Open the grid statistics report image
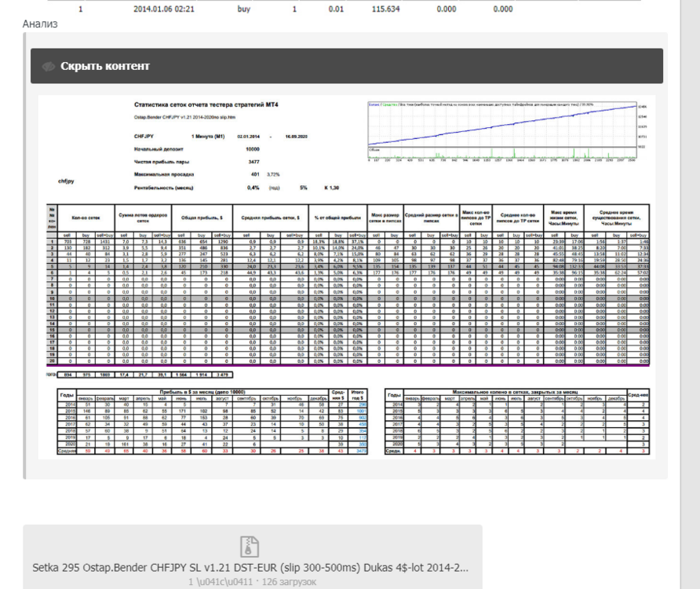700x589 pixels. (347, 277)
